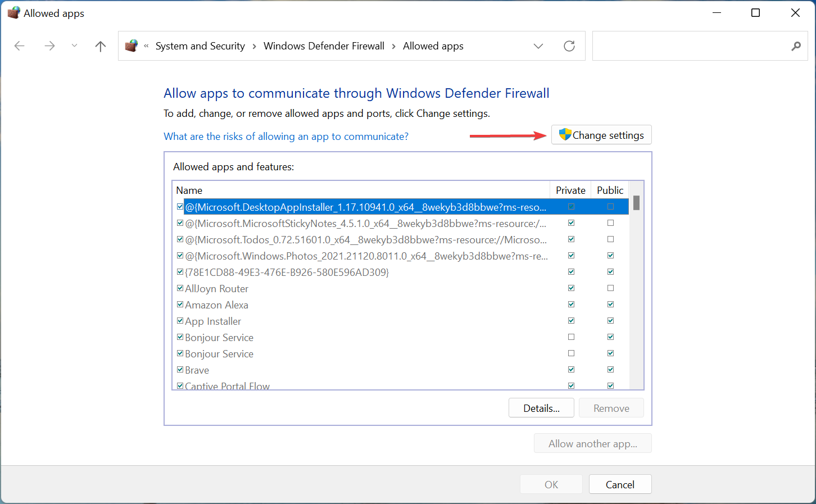Screen dimensions: 816x504
Task: Toggle Amazon Alexa Private checkbox
Action: 571,305
